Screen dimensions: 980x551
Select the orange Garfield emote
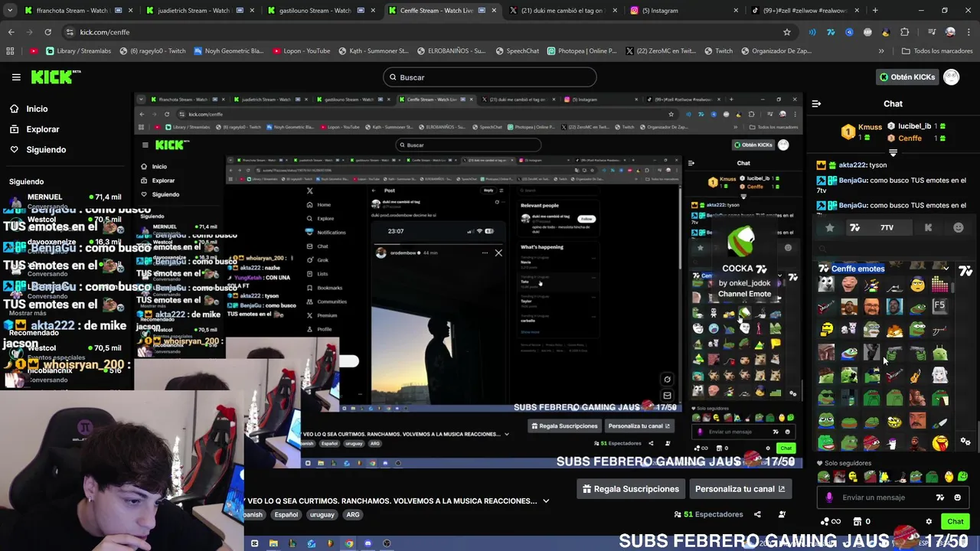coord(894,331)
